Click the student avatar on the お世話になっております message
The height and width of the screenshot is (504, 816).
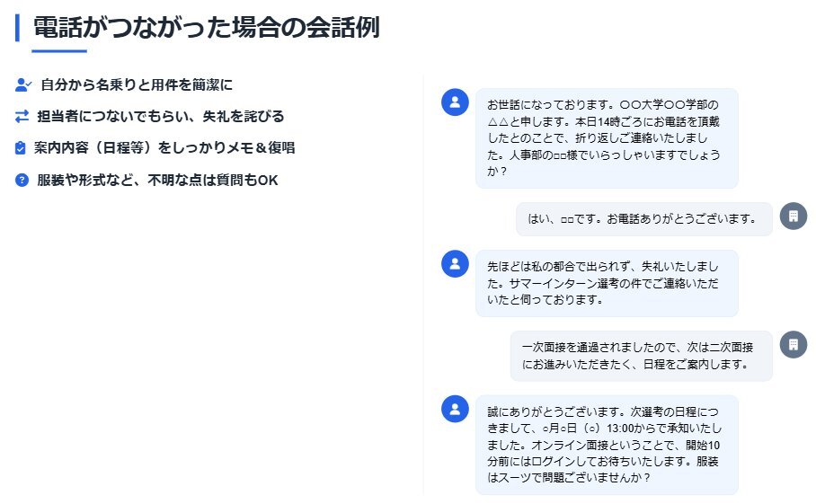[455, 102]
